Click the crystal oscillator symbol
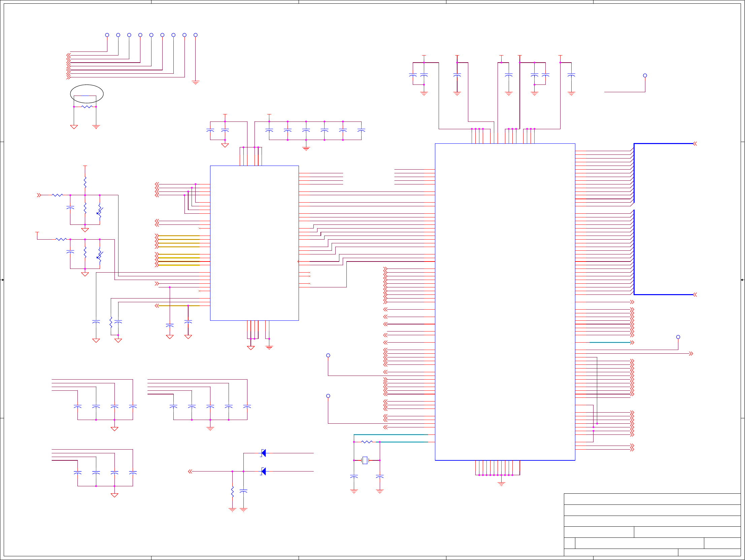The width and height of the screenshot is (745, 560). (365, 460)
